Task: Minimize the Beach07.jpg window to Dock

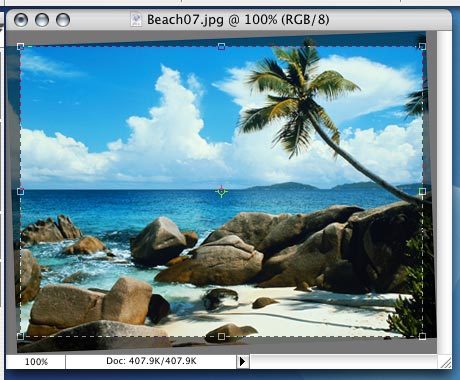Action: (x=42, y=20)
